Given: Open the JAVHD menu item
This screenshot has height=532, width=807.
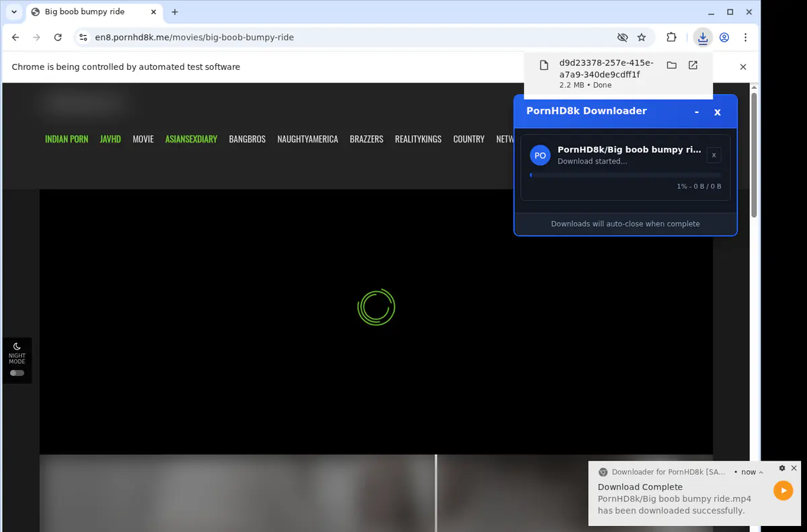Looking at the screenshot, I should pos(110,139).
